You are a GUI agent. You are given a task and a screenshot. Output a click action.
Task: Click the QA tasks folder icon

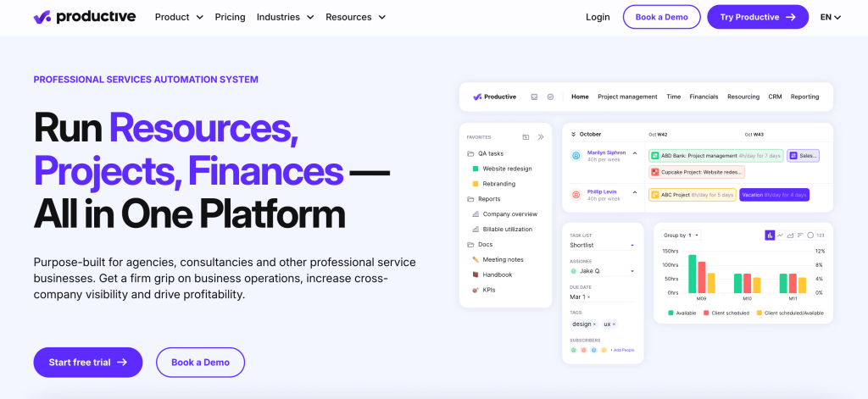(x=470, y=153)
